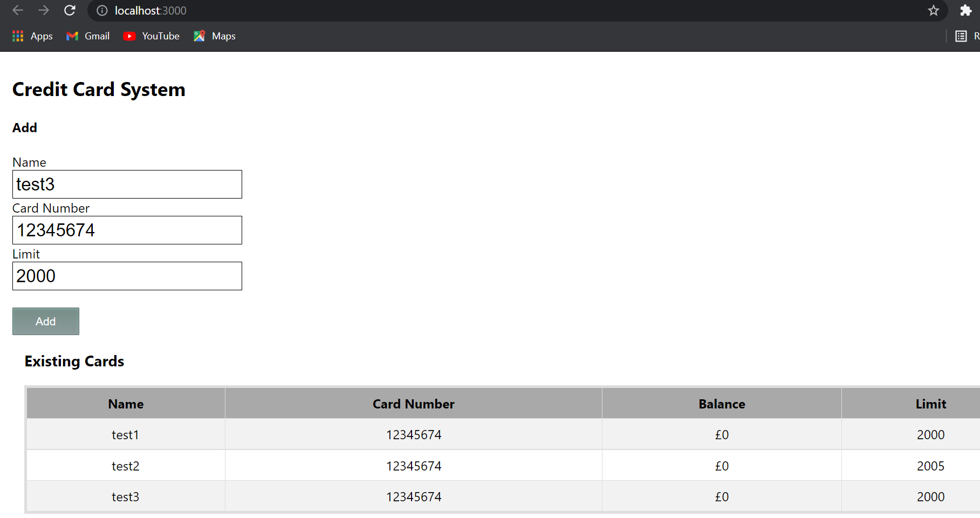Image resolution: width=980 pixels, height=518 pixels.
Task: Select the test3 name cell in table
Action: coord(126,496)
